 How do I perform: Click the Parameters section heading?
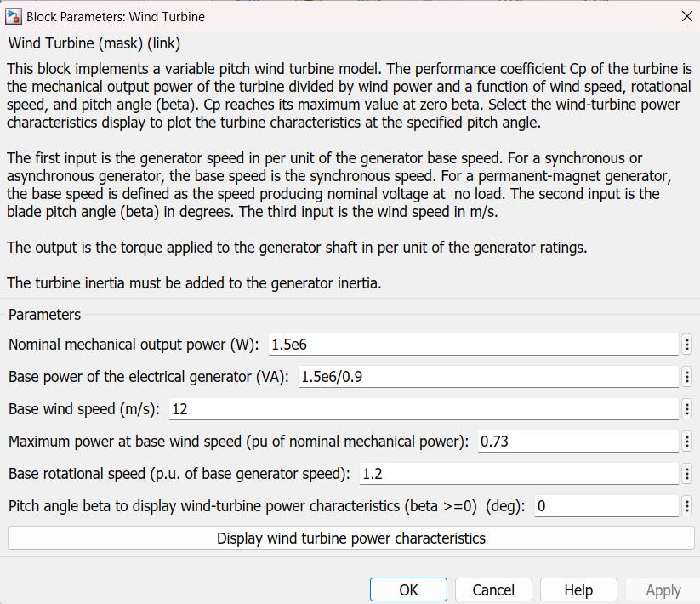pos(44,315)
